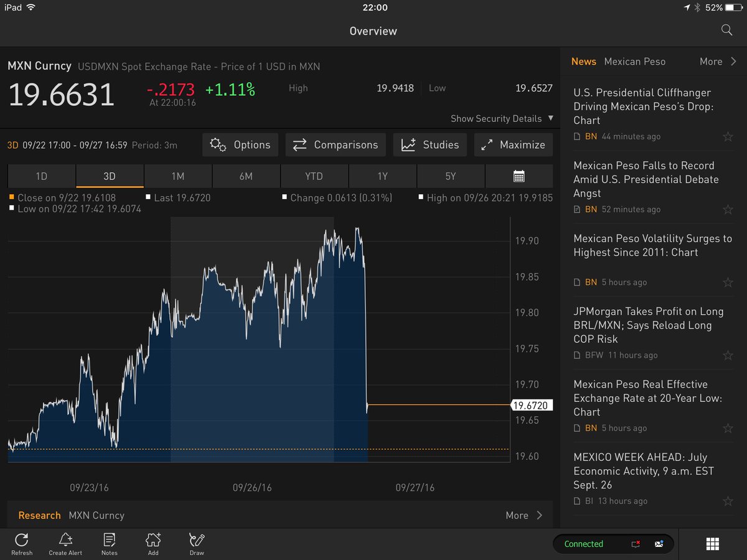This screenshot has height=560, width=747.
Task: Open Peso Real Effective Exchange Rate headline
Action: tap(647, 398)
